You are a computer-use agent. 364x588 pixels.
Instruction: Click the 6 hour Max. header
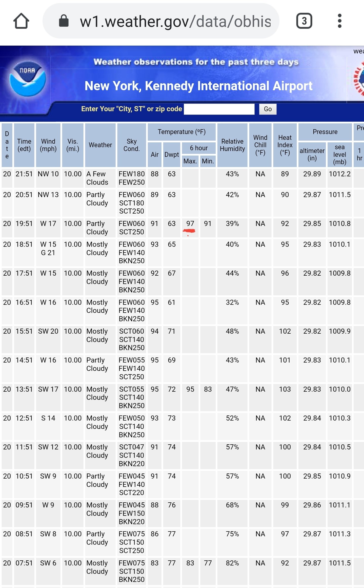point(190,161)
